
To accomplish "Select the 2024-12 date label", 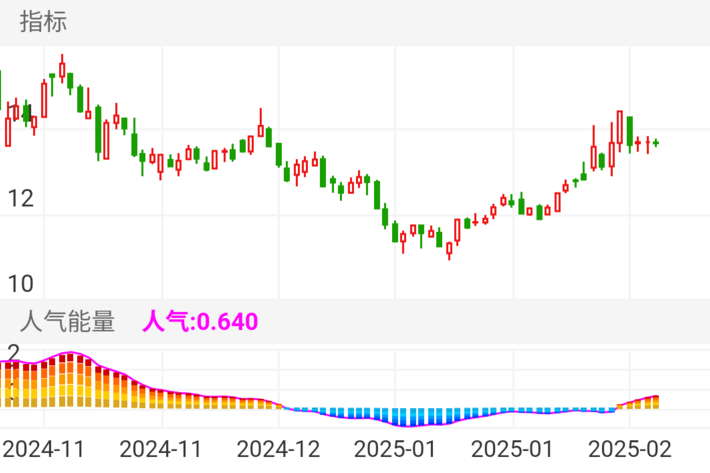I will (x=280, y=446).
